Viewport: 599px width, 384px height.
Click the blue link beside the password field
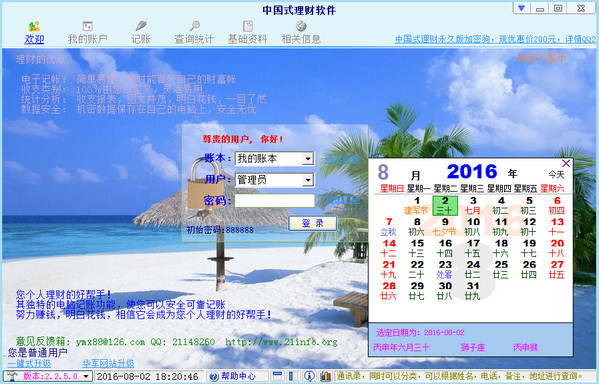tap(342, 199)
